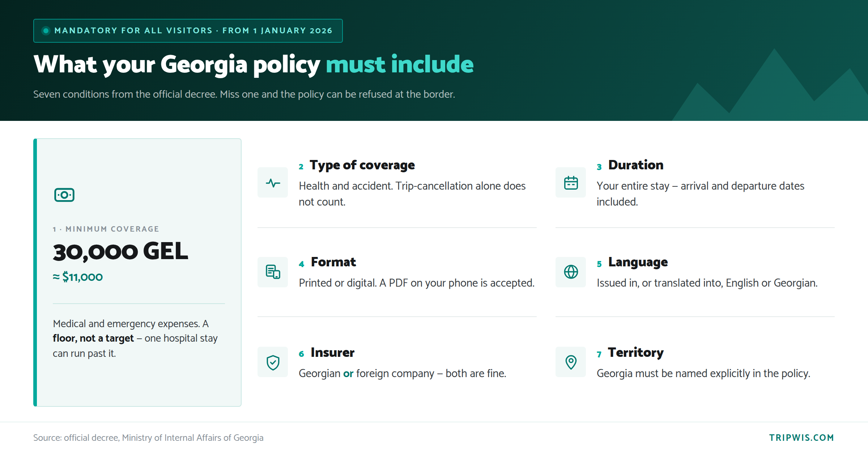The image size is (868, 456).
Task: Click the 'Insurer' heading
Action: (x=332, y=352)
